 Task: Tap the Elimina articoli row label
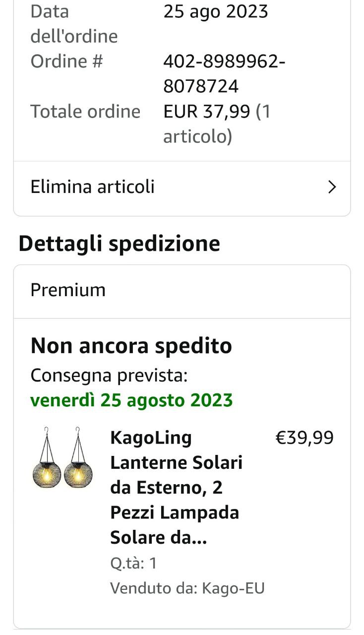point(93,187)
